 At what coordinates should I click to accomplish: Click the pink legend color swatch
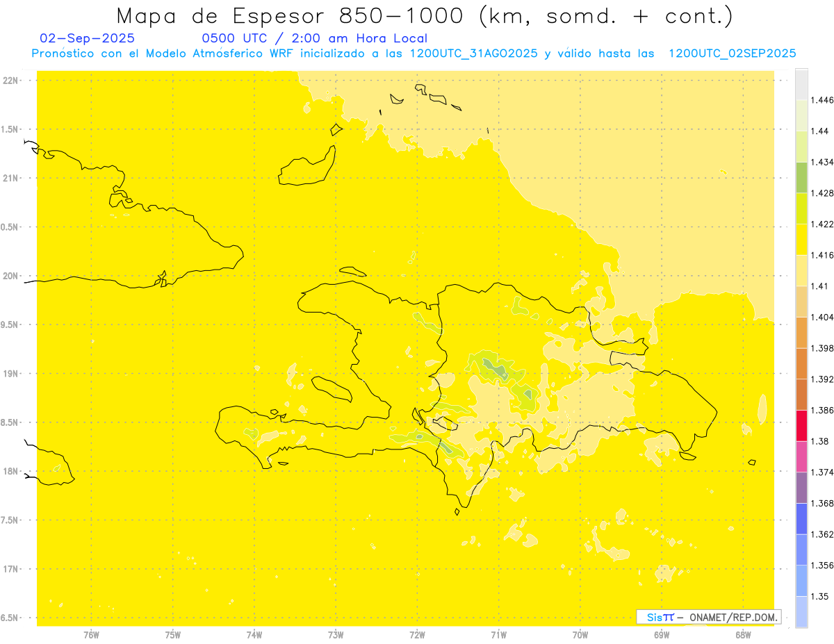[x=801, y=456]
